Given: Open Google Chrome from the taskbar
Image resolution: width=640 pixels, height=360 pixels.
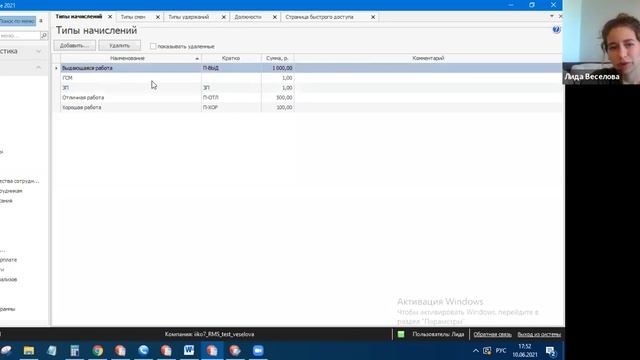Looking at the screenshot, I should [x=98, y=351].
